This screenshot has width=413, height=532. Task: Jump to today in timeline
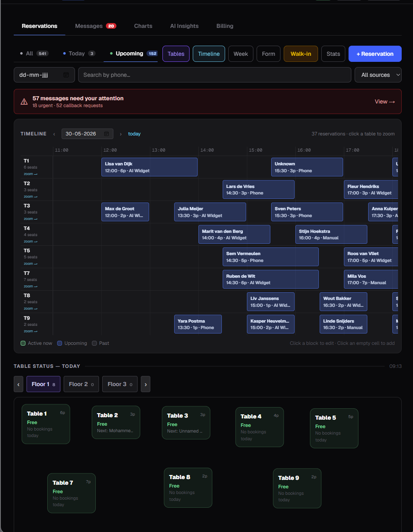[x=134, y=134]
